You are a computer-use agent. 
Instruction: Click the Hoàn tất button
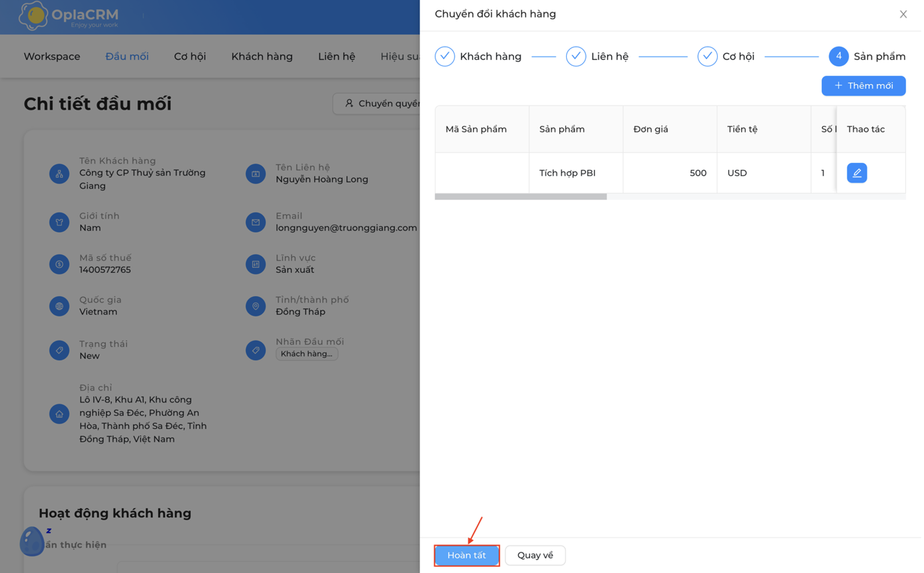point(468,556)
